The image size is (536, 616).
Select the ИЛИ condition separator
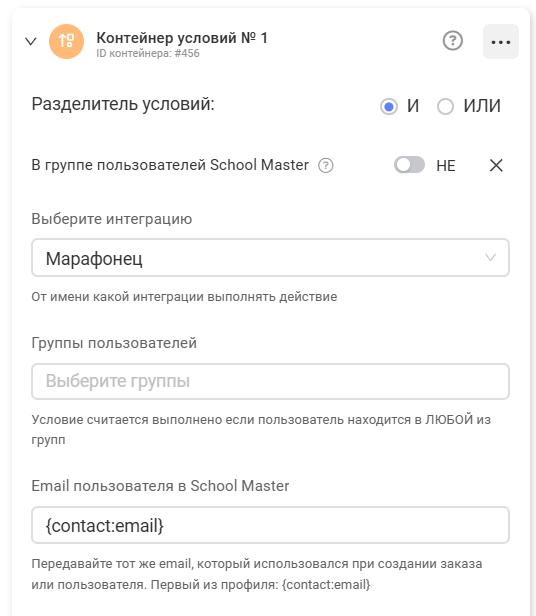point(445,106)
